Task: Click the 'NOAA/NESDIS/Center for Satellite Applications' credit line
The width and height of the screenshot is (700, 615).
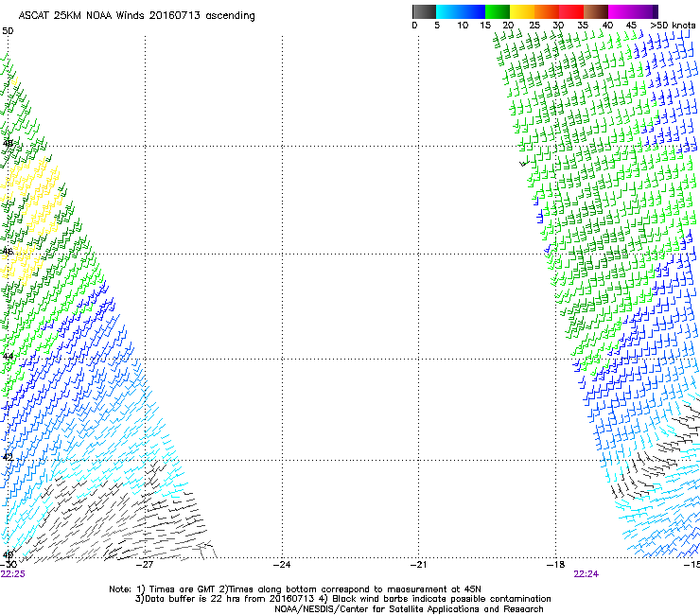Action: point(409,609)
